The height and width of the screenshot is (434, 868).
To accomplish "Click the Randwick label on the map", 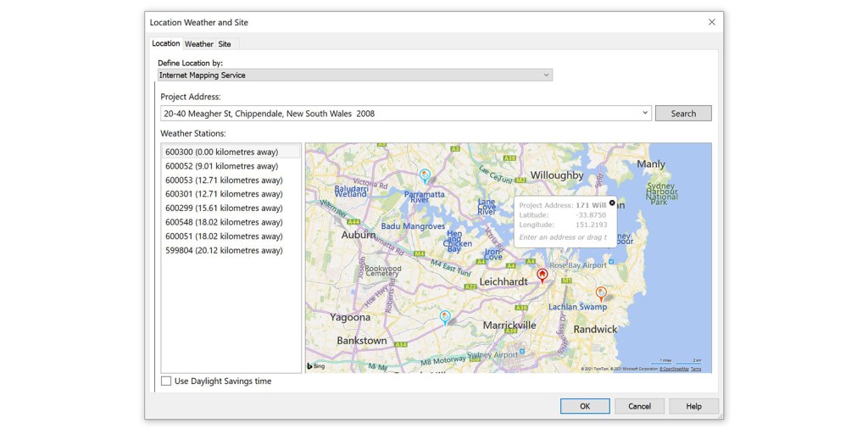I will point(595,329).
